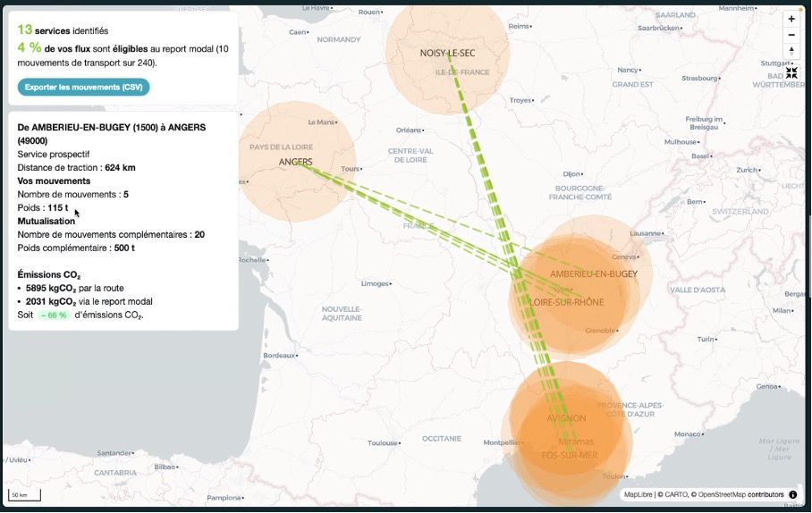This screenshot has width=812, height=513.
Task: Open the CARTO attribution link
Action: tap(672, 494)
